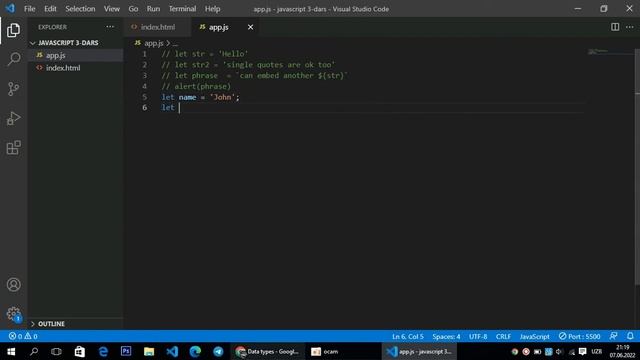Open the volume icon in system tray
640x360 pixels.
click(559, 351)
